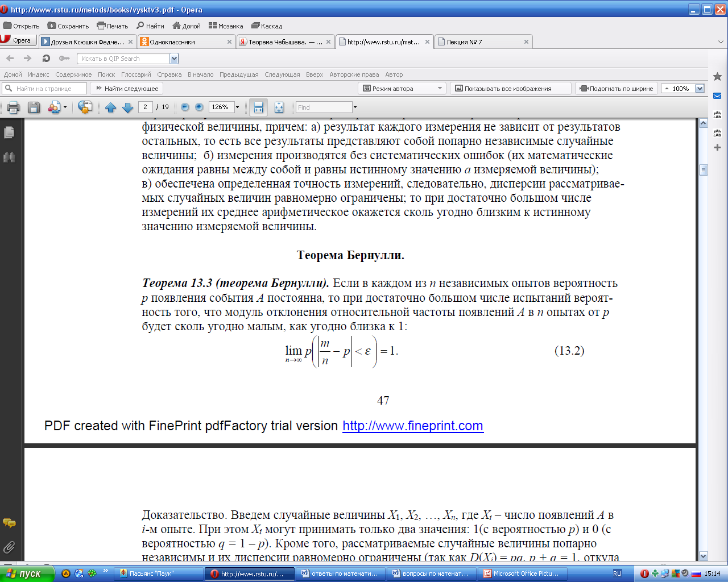Image resolution: width=728 pixels, height=582 pixels.
Task: Click the Найти на странице search field
Action: 44,89
